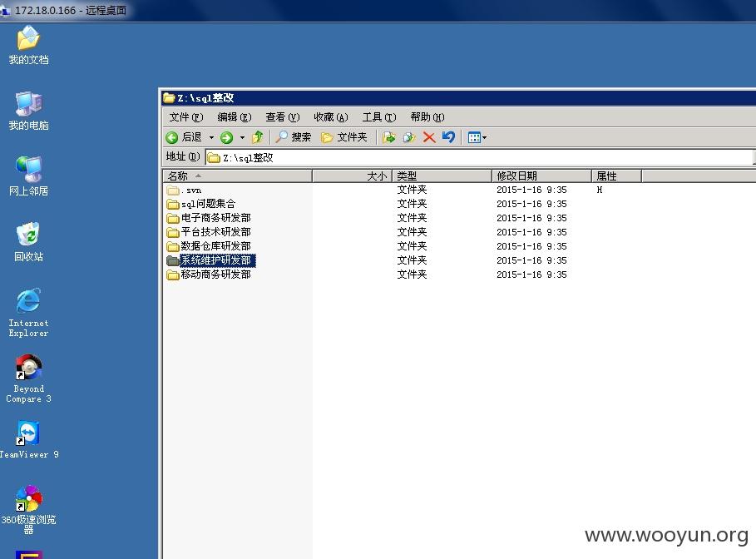Image resolution: width=756 pixels, height=559 pixels.
Task: Go up one folder level
Action: 258,137
